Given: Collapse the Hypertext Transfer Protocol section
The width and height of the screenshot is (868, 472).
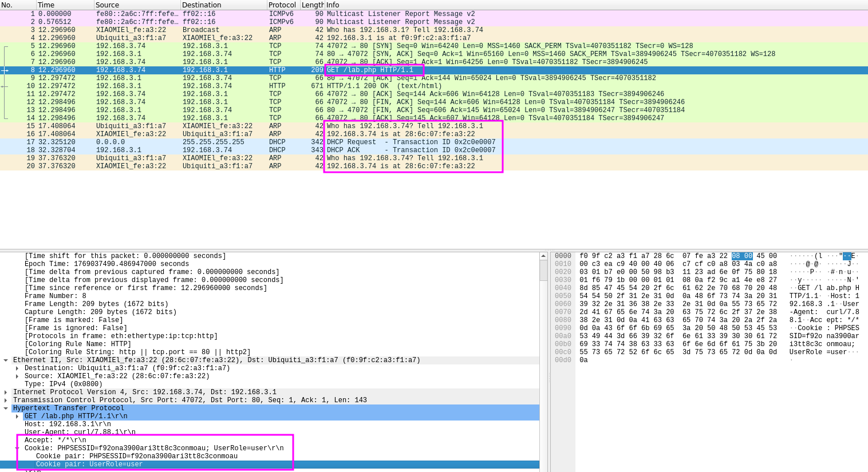Looking at the screenshot, I should [6, 408].
